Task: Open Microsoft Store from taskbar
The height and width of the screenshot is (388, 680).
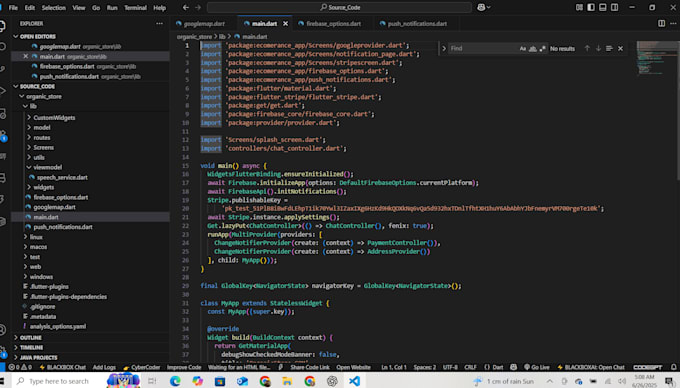Action: tap(220, 381)
